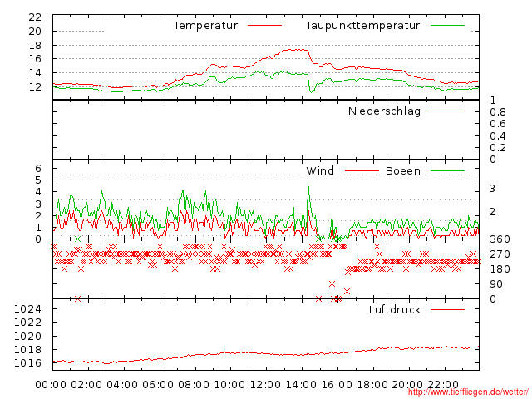Screen dimensions: 532x399
Task: Click the 14:00 time axis label
Action: (301, 385)
